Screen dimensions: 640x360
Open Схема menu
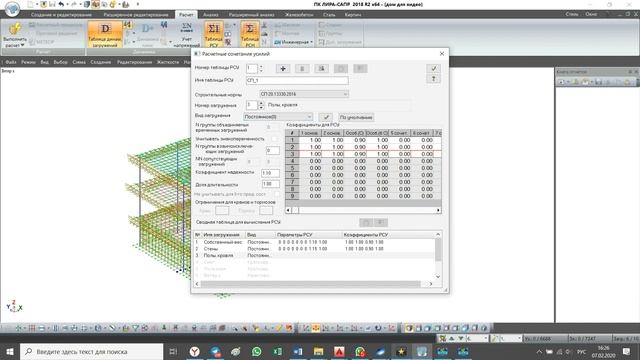(79, 62)
